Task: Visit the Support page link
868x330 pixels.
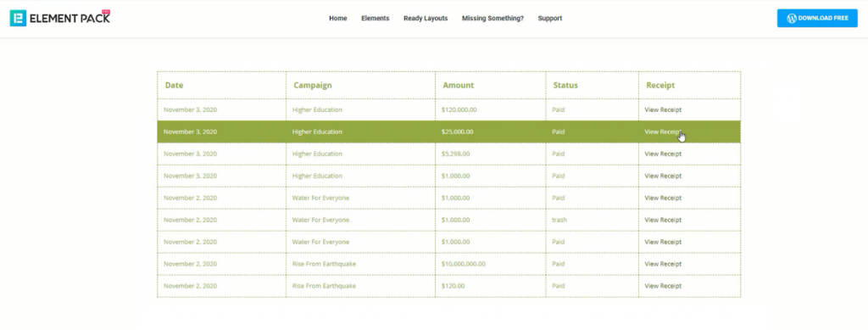Action: 549,19
